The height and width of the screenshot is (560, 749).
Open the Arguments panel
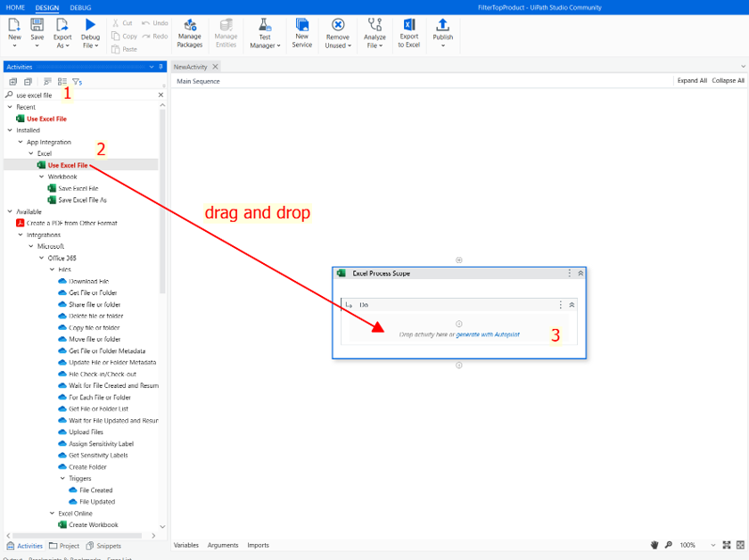coord(223,545)
